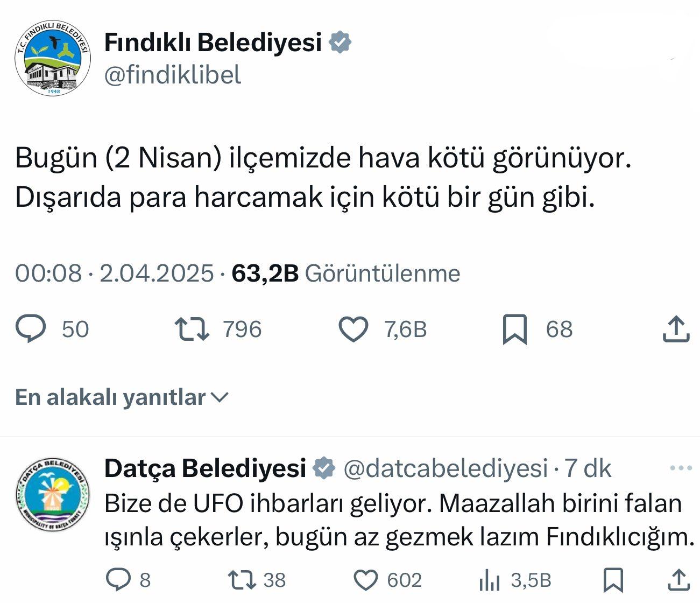Reply to the Fındıklı Belediyesi tweet
This screenshot has width=700, height=603.
click(31, 329)
